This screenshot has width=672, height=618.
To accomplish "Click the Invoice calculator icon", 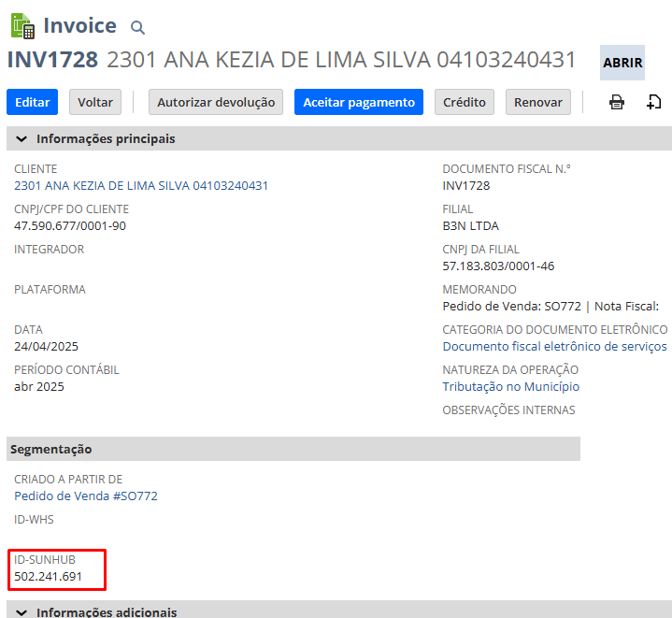I will tap(21, 26).
